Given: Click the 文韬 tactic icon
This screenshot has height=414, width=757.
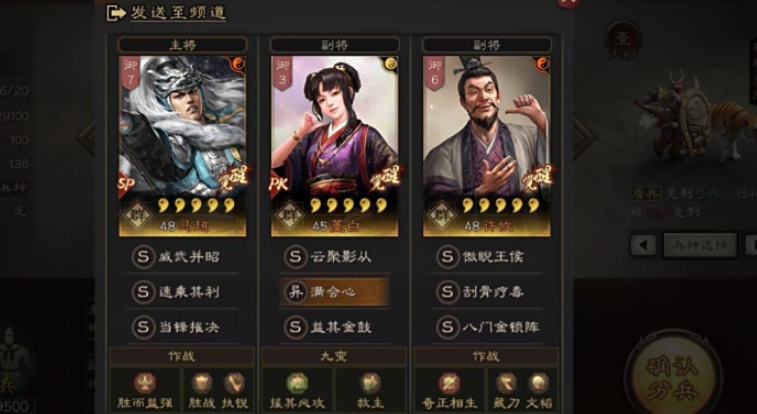Looking at the screenshot, I should coord(538,384).
